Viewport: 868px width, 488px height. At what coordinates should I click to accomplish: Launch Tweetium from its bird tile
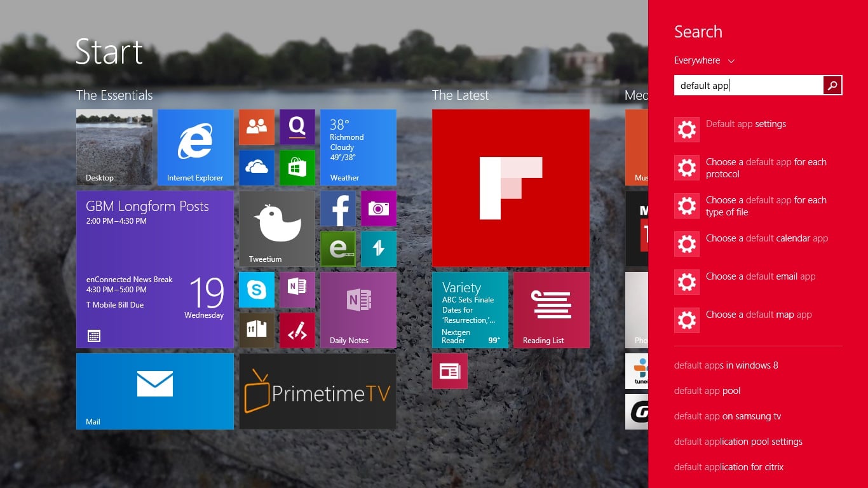pyautogui.click(x=276, y=229)
